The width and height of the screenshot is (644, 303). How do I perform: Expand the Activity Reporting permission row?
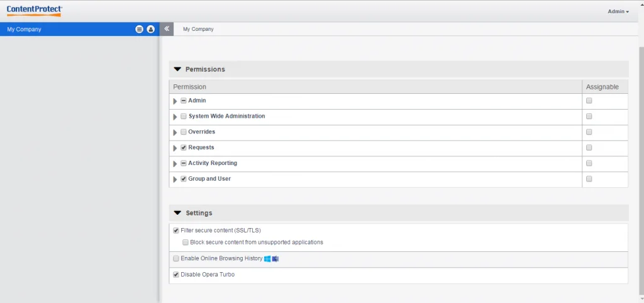pos(175,164)
